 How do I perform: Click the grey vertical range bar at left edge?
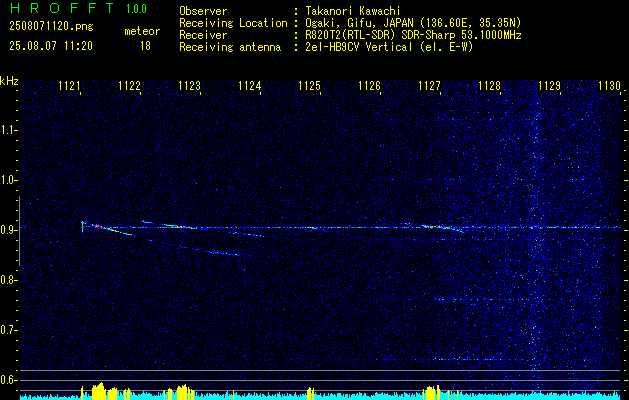click(x=19, y=231)
